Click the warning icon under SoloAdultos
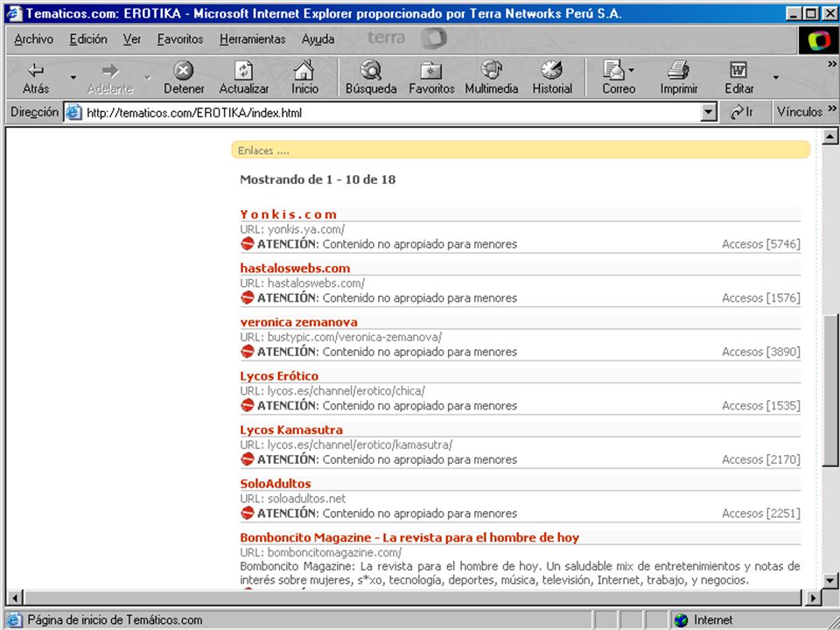This screenshot has height=630, width=840. [247, 513]
